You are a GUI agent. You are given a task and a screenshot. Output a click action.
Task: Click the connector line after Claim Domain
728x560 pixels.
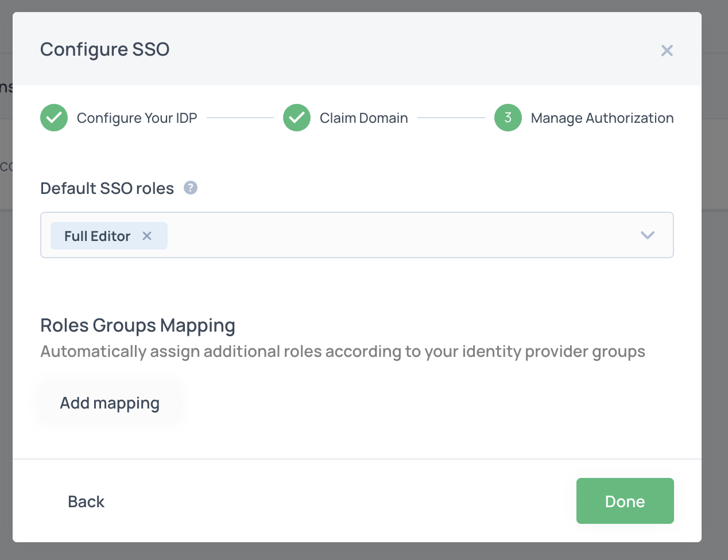coord(451,118)
